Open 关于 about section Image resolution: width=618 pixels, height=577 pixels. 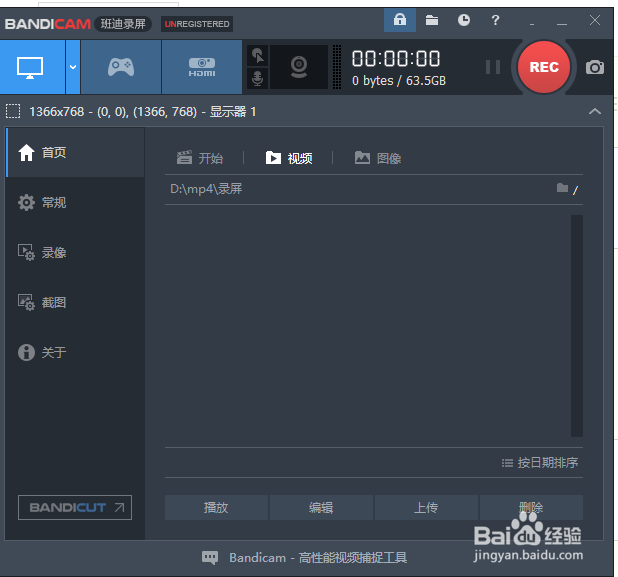[75, 352]
